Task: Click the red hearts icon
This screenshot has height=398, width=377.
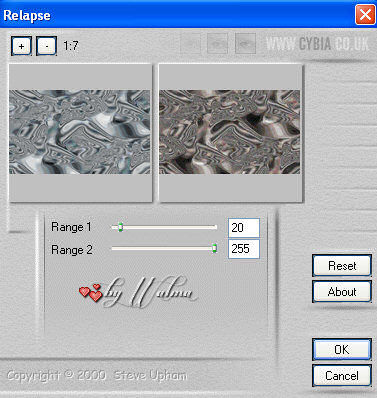Action: [91, 293]
